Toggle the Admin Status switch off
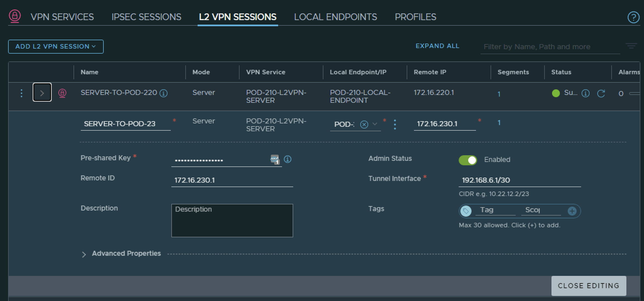 coord(468,160)
